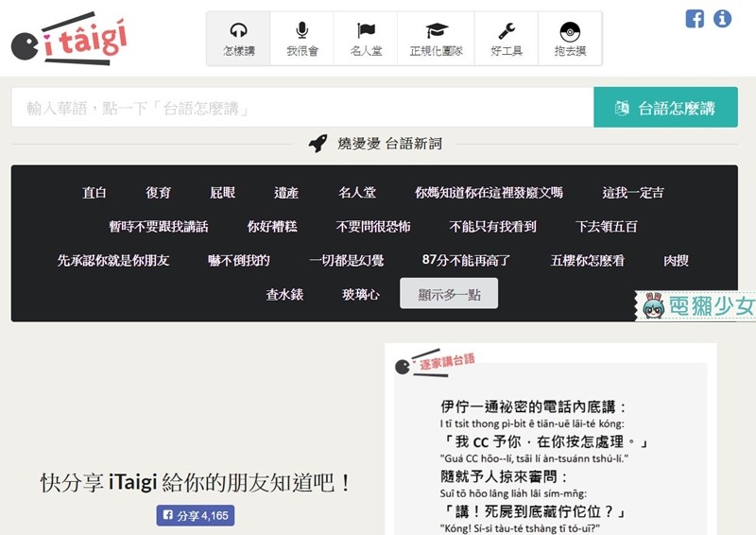This screenshot has width=756, height=535.
Task: Open the 抱去摸 pokeball tab
Action: [x=570, y=39]
